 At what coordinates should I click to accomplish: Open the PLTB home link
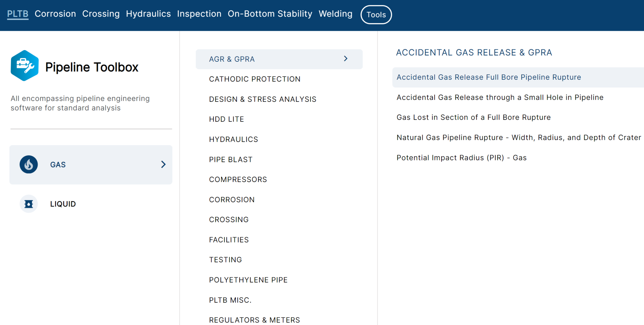[x=18, y=14]
